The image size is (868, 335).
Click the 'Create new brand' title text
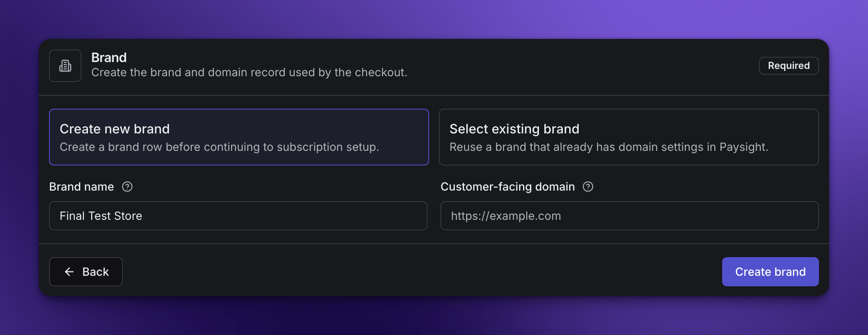coord(115,129)
